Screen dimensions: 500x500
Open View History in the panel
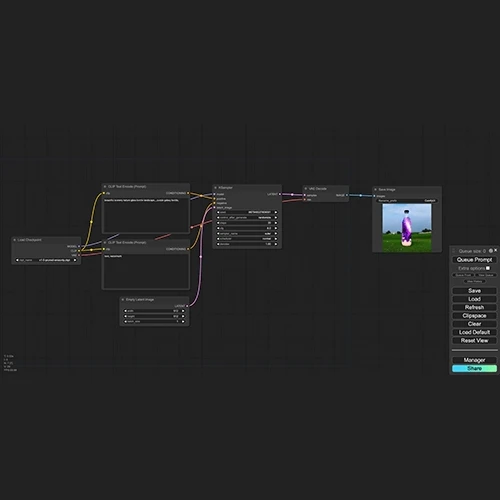474,281
